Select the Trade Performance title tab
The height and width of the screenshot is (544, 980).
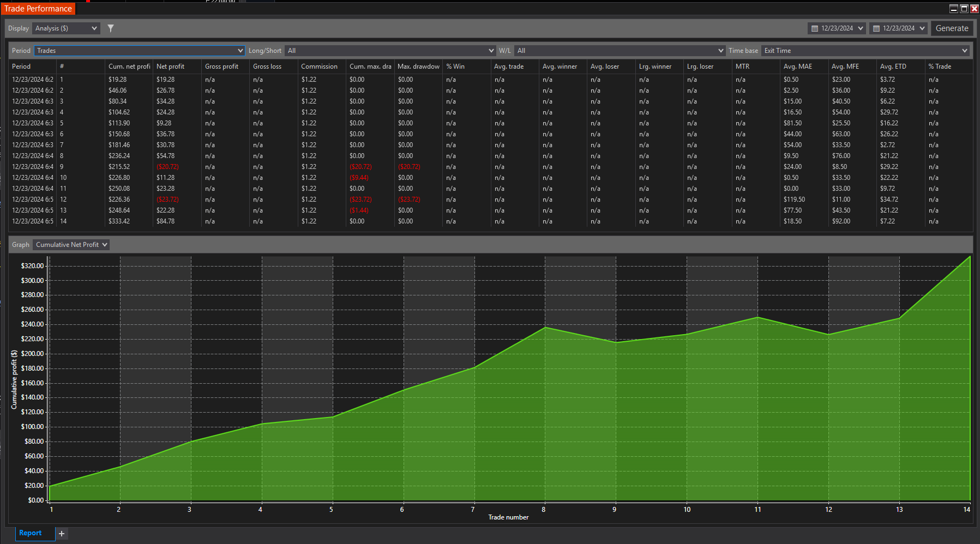tap(38, 9)
